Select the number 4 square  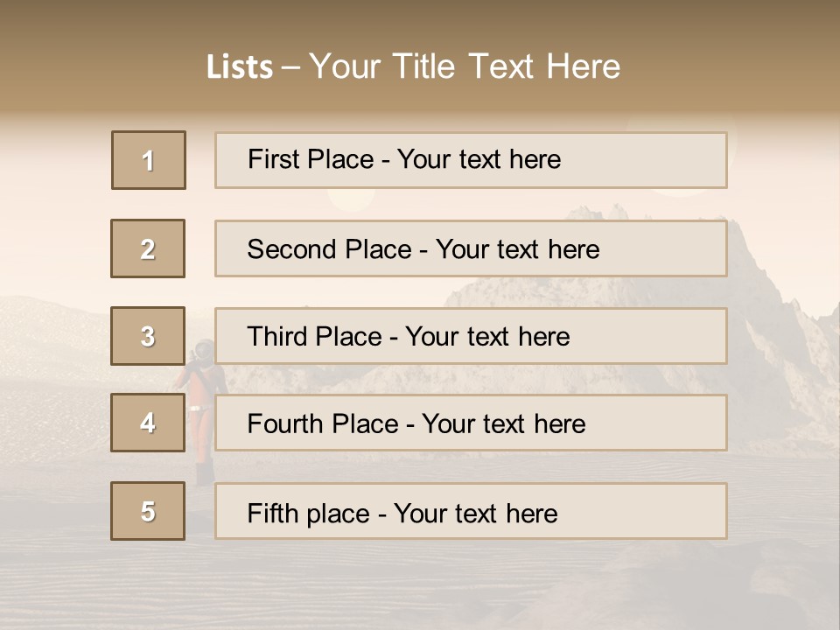(148, 423)
